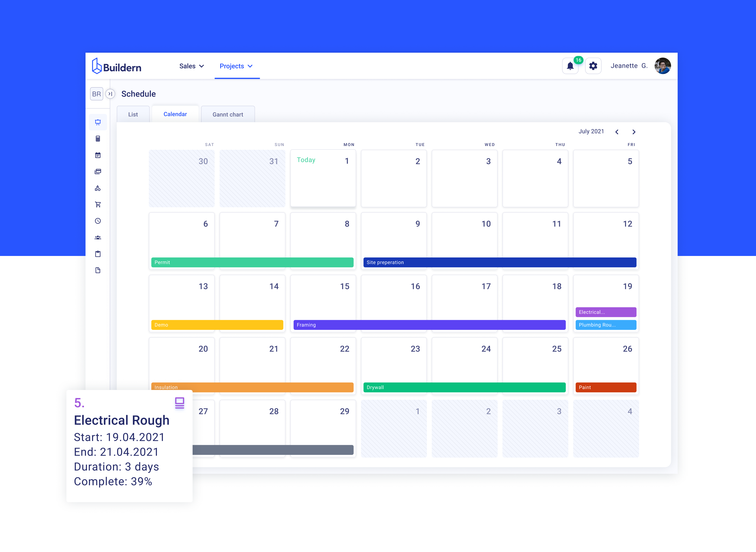Image resolution: width=756 pixels, height=552 pixels.
Task: Open the dashboard presentation icon in sidebar
Action: tap(98, 122)
